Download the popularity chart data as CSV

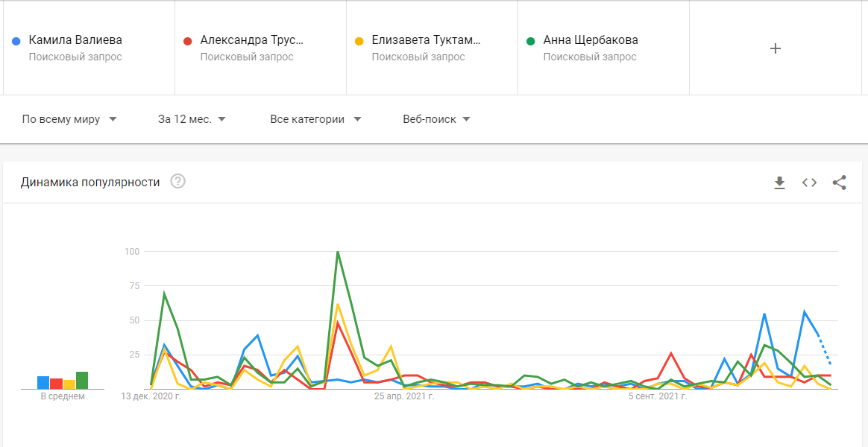[x=779, y=183]
